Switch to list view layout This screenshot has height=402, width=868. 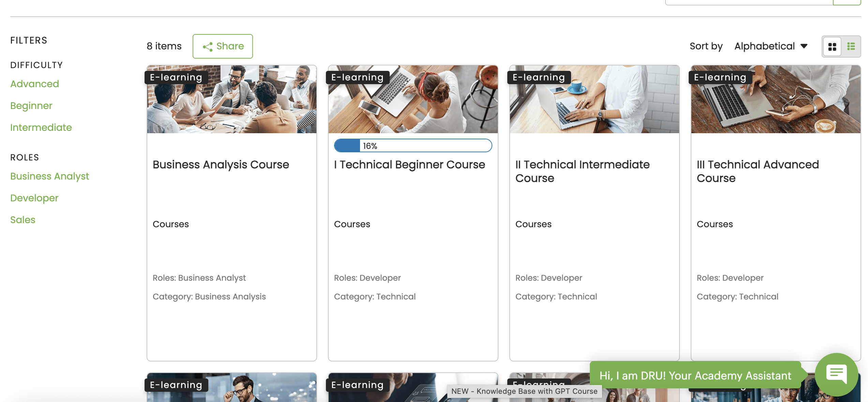pyautogui.click(x=851, y=47)
